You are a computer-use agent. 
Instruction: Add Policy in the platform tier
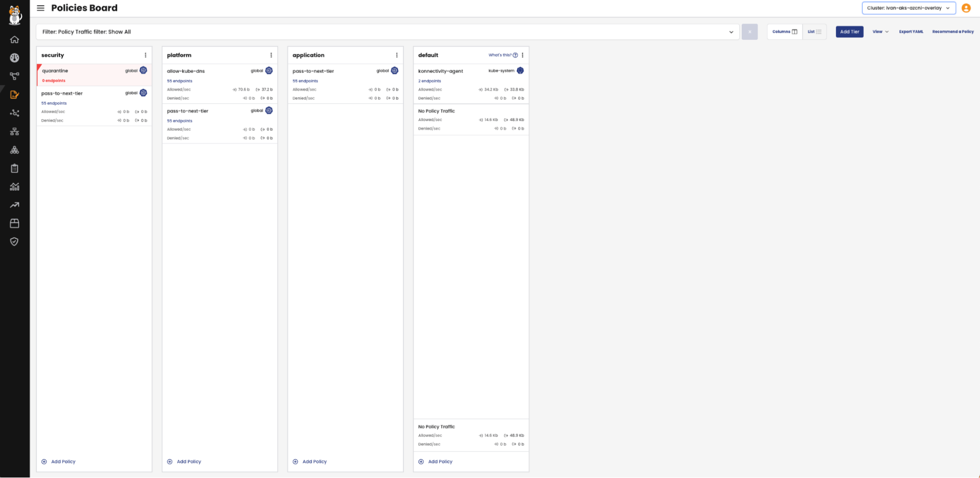(184, 462)
